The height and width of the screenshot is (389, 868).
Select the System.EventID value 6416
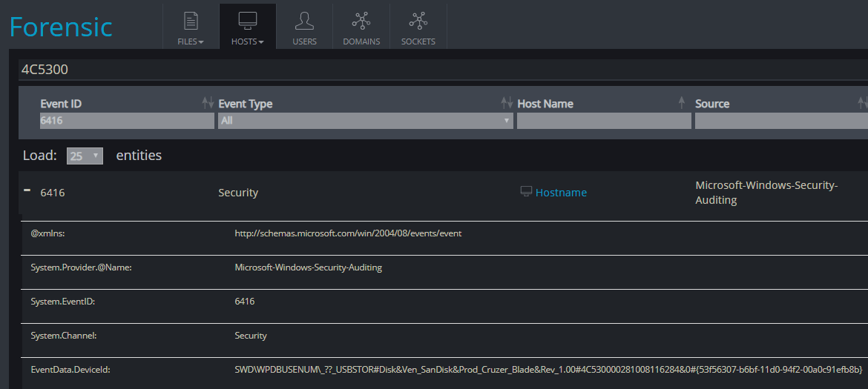tap(245, 301)
